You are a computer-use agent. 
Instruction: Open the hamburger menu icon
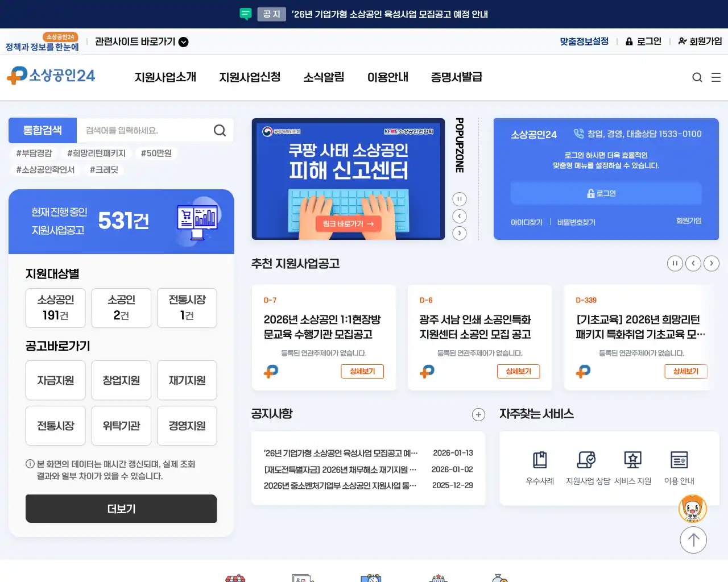pos(716,77)
